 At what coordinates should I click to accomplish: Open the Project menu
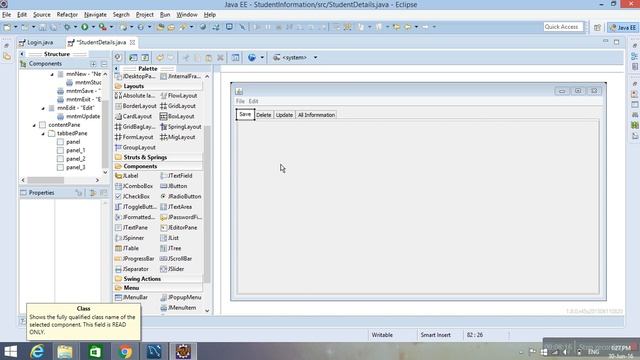tap(144, 15)
